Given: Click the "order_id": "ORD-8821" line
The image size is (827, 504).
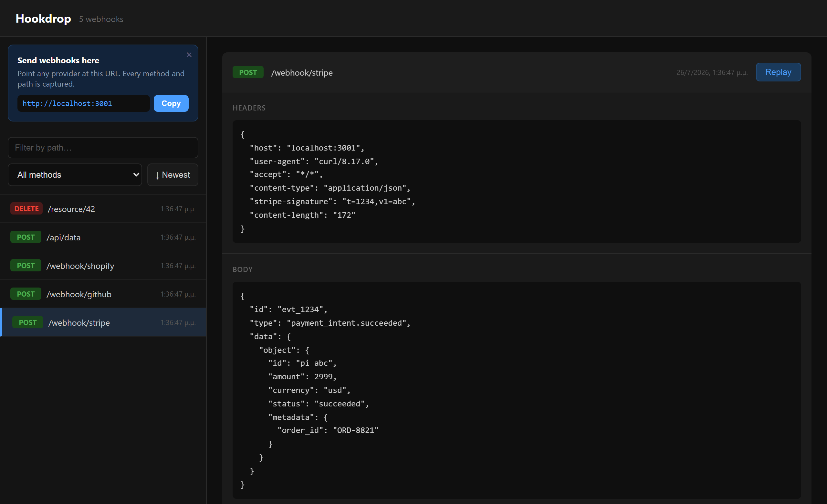Looking at the screenshot, I should (x=328, y=430).
